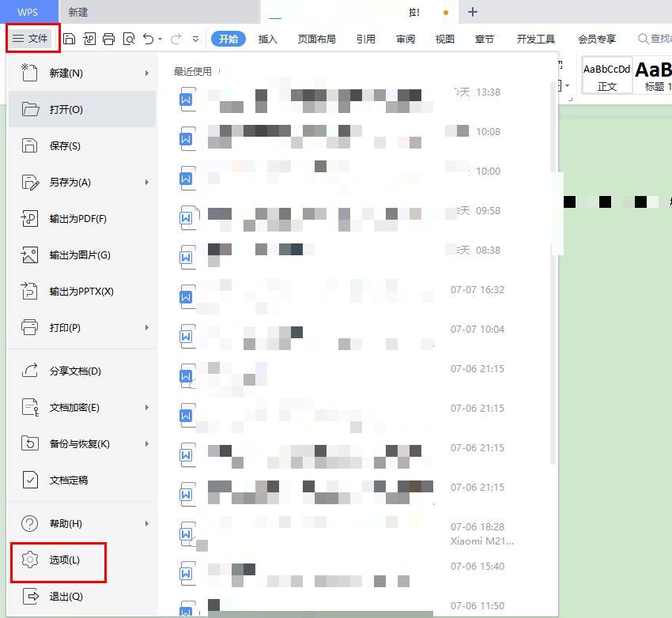Choose 输出为图片(G) menu entry

click(x=82, y=254)
